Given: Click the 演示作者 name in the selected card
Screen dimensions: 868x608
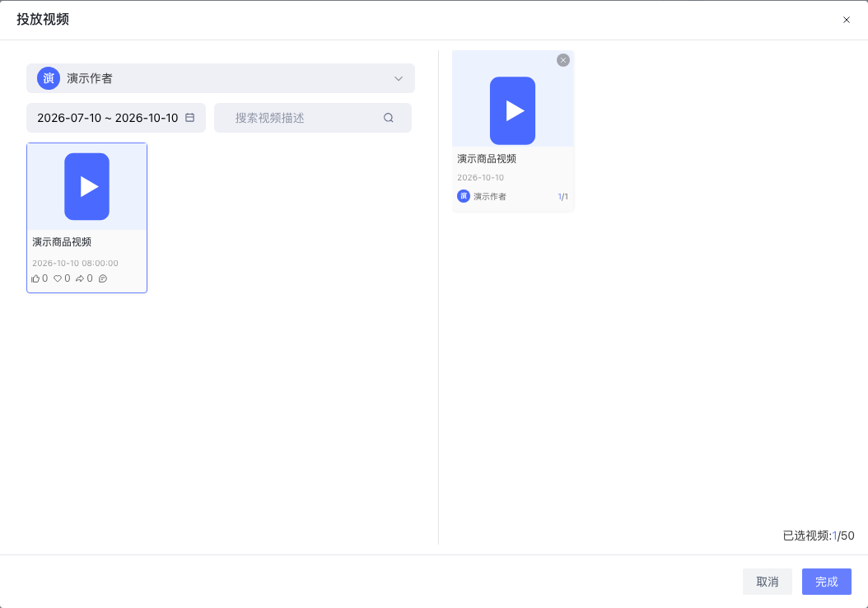Looking at the screenshot, I should 490,197.
